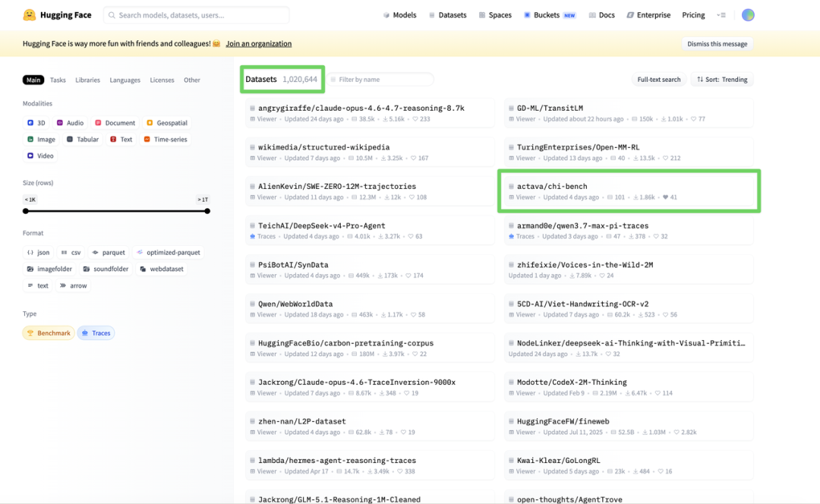Pick the Geospatial modality filter
Viewport: 820px width, 504px height.
tap(167, 123)
